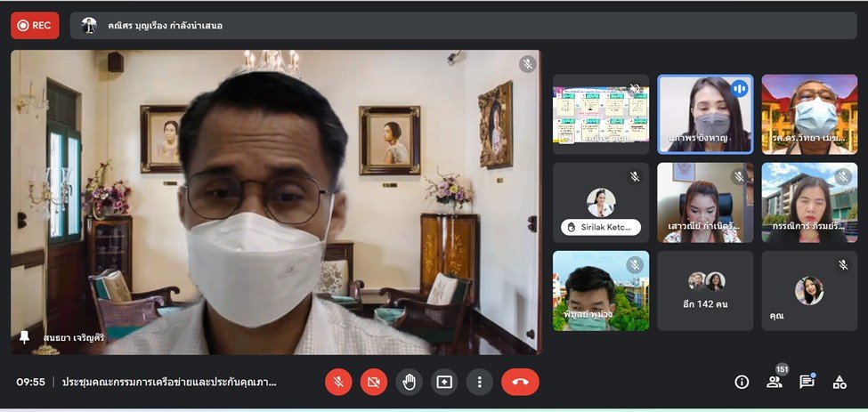Unmute the microphone in the bottom bar
868x412 pixels.
(338, 382)
